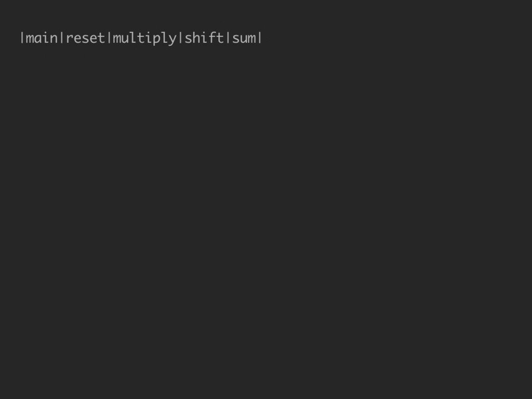Navigate to the shift page label

(x=204, y=37)
